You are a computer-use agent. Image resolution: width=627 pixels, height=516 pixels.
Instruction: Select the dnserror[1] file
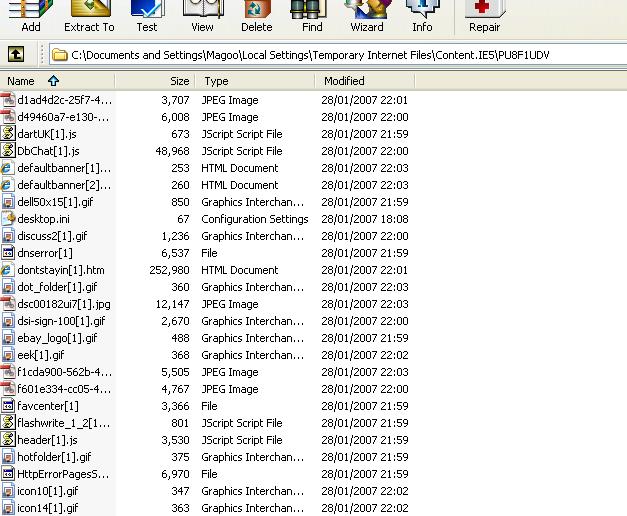[x=45, y=253]
